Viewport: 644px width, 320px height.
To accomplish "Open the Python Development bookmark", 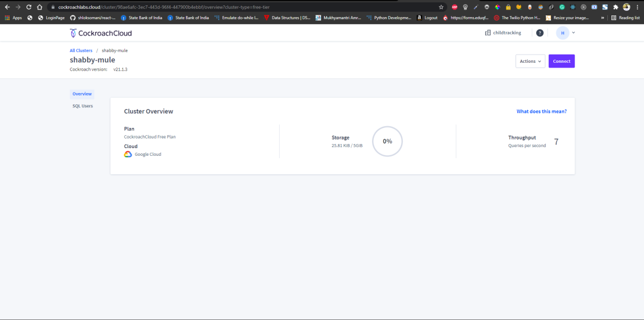I will (389, 18).
